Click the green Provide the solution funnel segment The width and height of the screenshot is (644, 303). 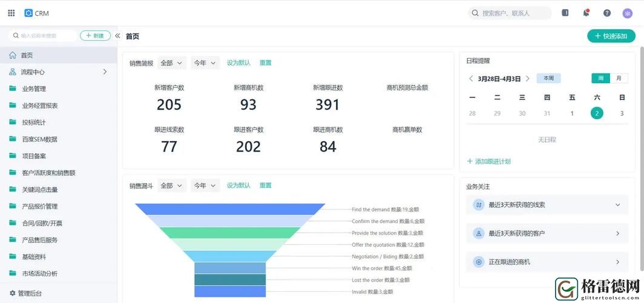[x=230, y=233]
